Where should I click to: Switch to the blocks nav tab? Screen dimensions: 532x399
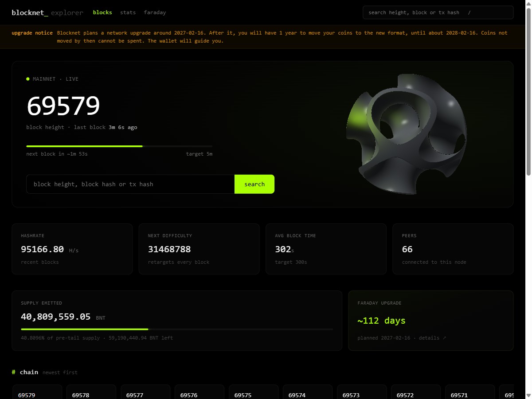(x=102, y=12)
